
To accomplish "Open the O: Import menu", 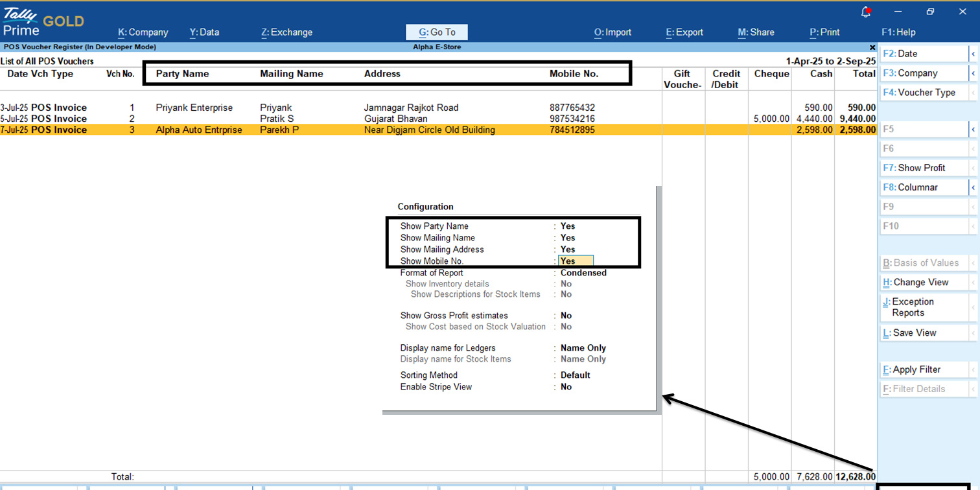I will click(x=612, y=32).
